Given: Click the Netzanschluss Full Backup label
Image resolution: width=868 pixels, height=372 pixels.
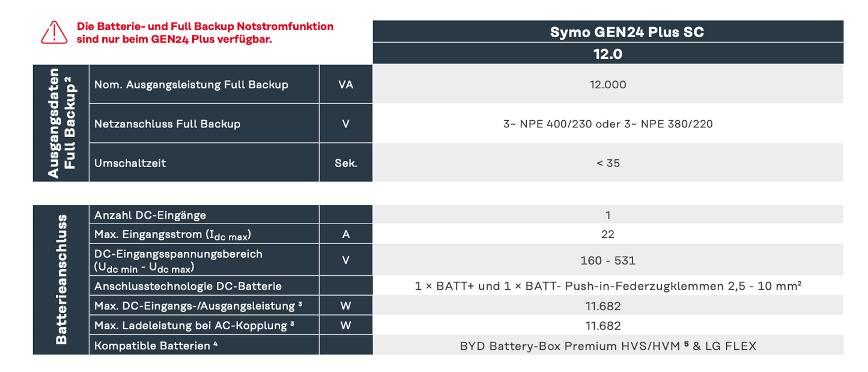Looking at the screenshot, I should (167, 124).
